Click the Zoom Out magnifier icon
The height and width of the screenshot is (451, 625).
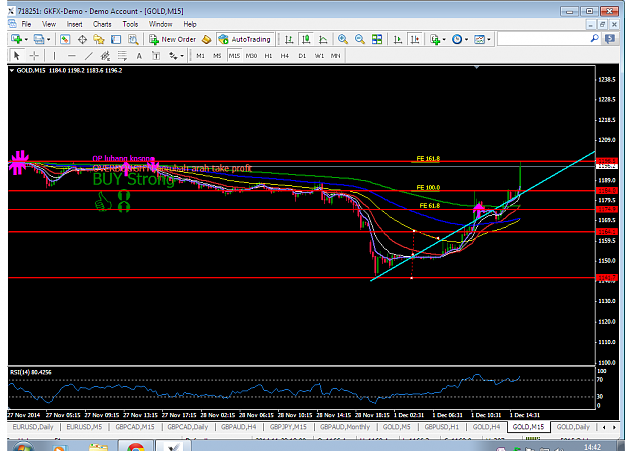(x=360, y=39)
